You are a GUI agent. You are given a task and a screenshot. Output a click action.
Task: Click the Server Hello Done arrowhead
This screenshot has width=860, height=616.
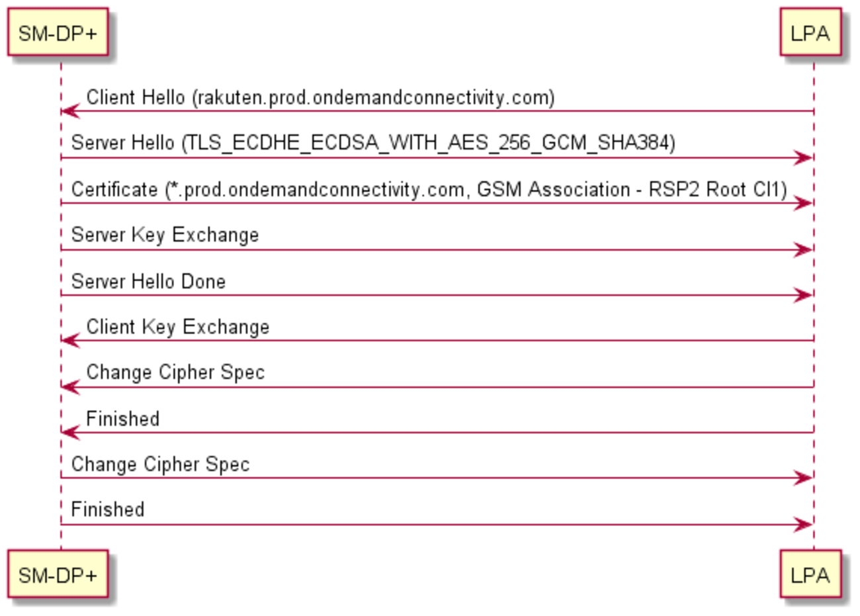click(804, 296)
